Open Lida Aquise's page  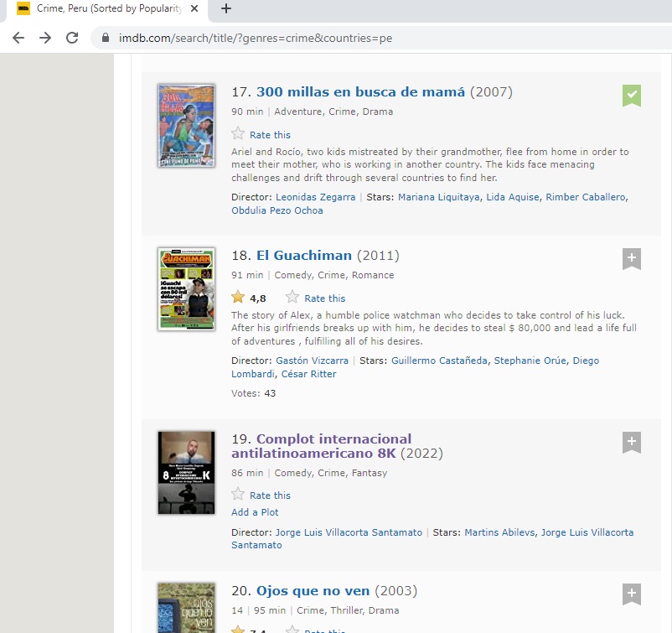point(513,197)
